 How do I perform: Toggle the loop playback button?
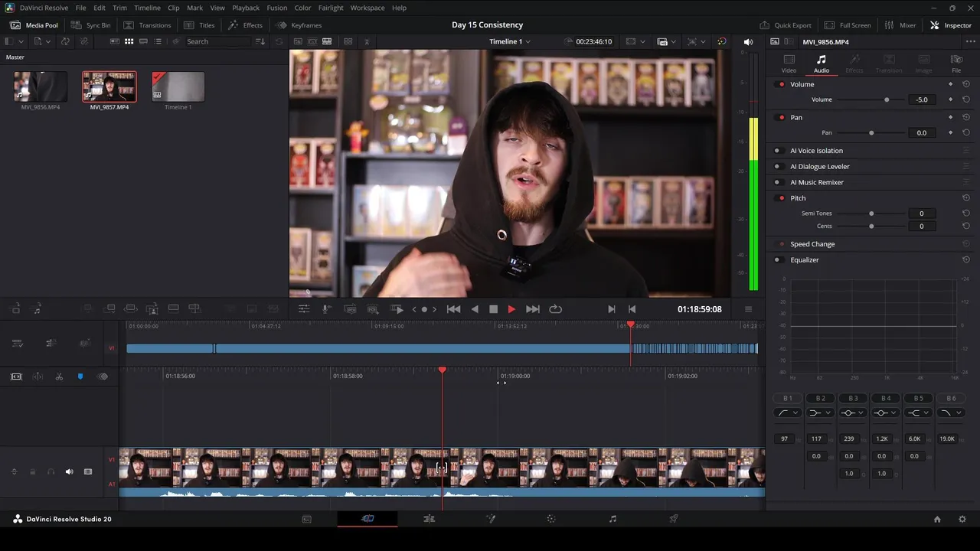click(556, 309)
